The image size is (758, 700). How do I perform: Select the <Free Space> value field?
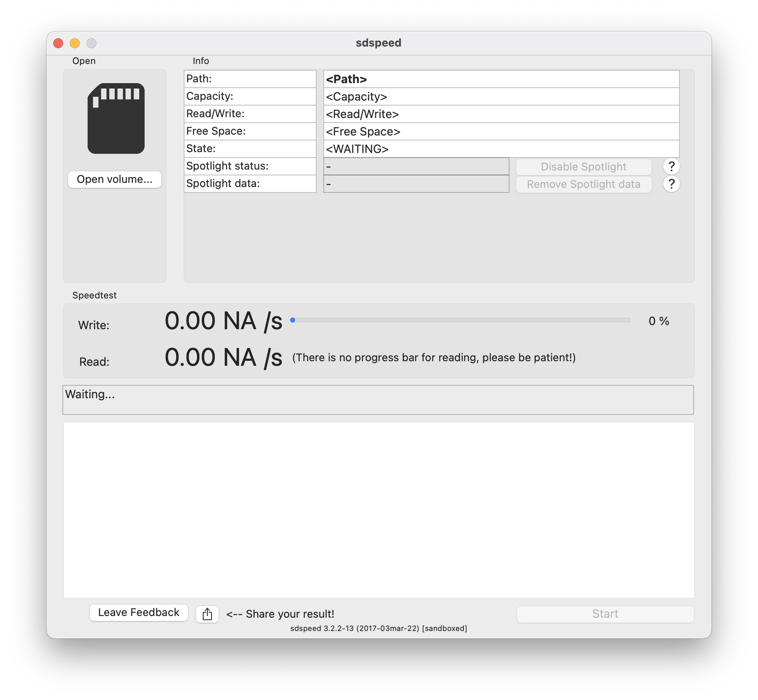(x=502, y=131)
